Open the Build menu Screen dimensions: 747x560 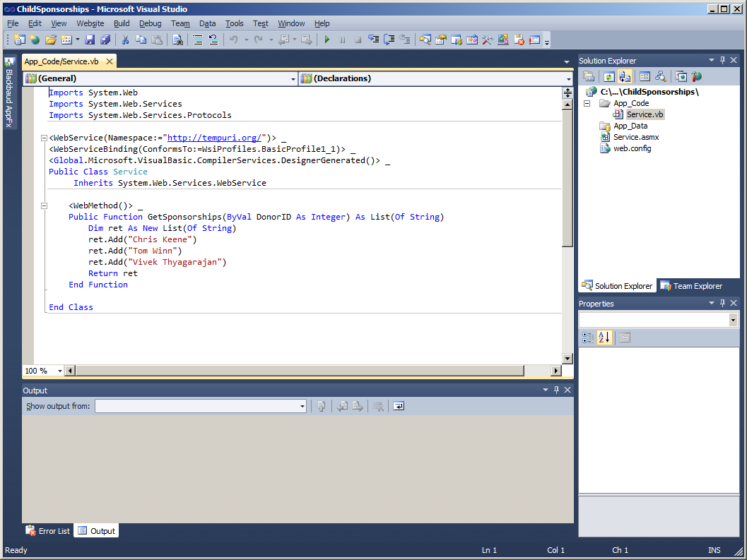click(x=122, y=23)
